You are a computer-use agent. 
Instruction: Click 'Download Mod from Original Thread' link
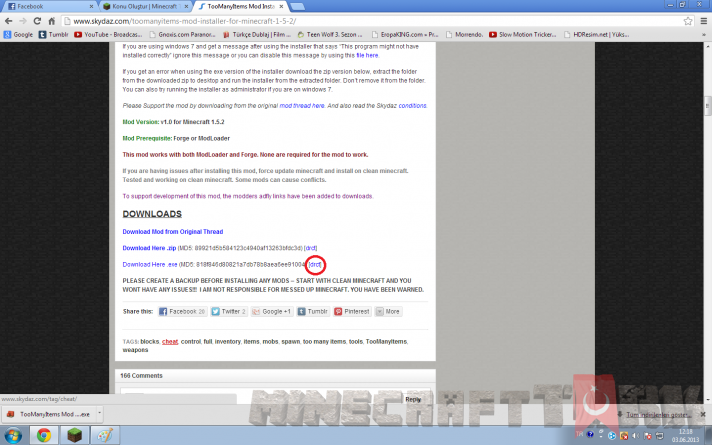[x=173, y=232]
